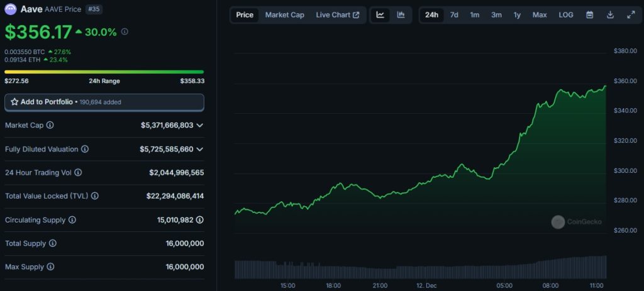The image size is (644, 291).
Task: Click the $380.00 y-axis label
Action: [x=625, y=51]
